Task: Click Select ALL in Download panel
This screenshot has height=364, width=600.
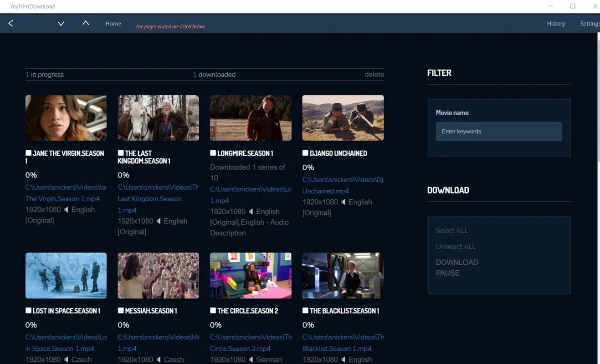Action: coord(452,231)
